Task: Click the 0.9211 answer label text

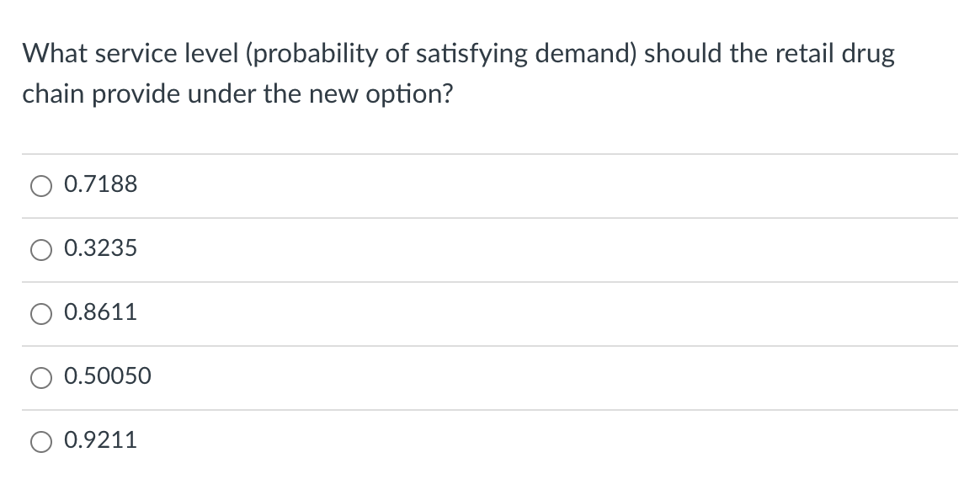Action: 100,440
